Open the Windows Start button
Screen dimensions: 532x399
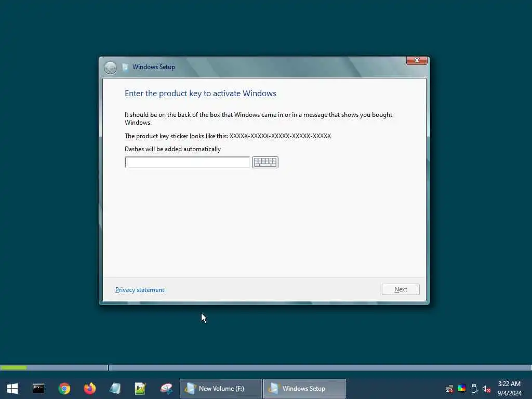coord(12,389)
